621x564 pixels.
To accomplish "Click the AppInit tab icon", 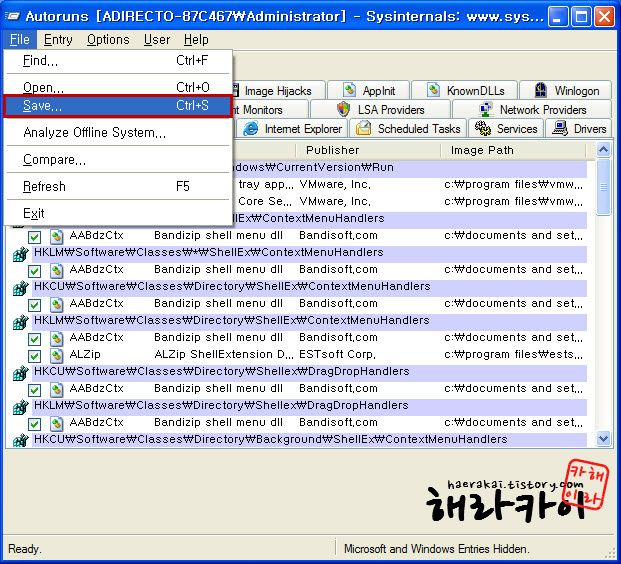I will click(x=349, y=90).
